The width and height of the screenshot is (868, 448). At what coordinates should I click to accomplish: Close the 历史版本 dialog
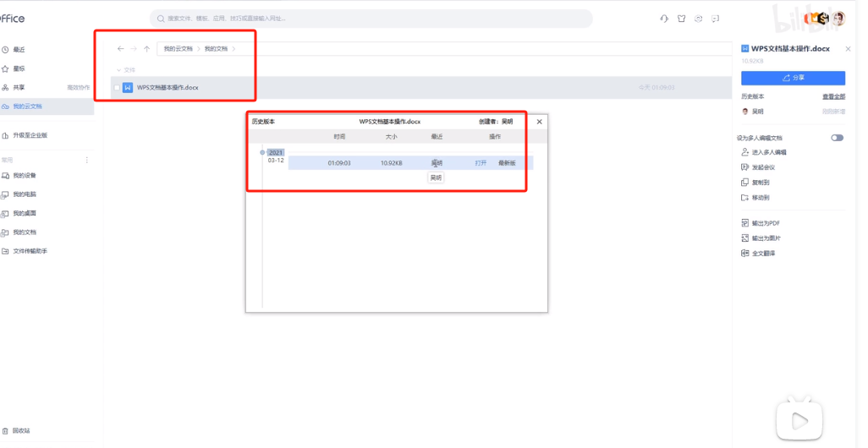tap(539, 122)
